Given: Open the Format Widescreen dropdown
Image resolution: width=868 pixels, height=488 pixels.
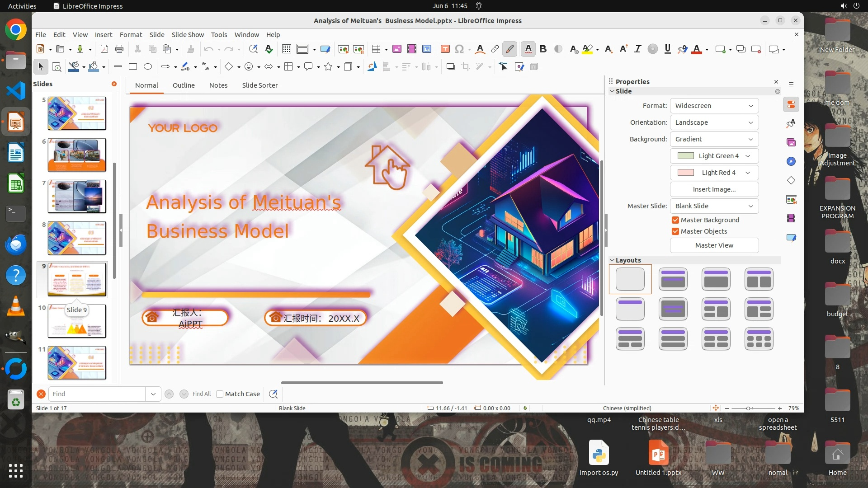Looking at the screenshot, I should [714, 106].
